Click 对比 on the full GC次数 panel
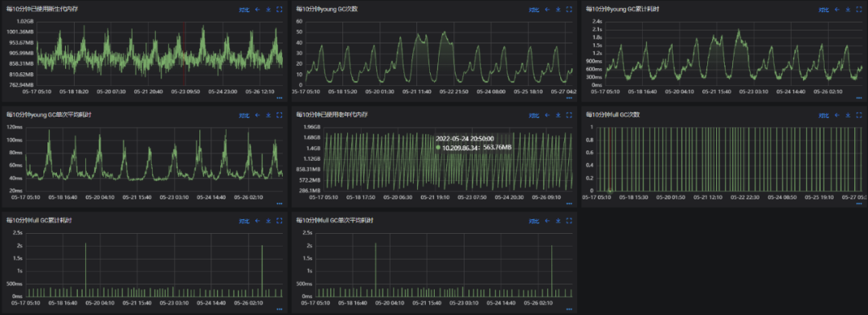Screen dimensions: 868x315 [824, 115]
